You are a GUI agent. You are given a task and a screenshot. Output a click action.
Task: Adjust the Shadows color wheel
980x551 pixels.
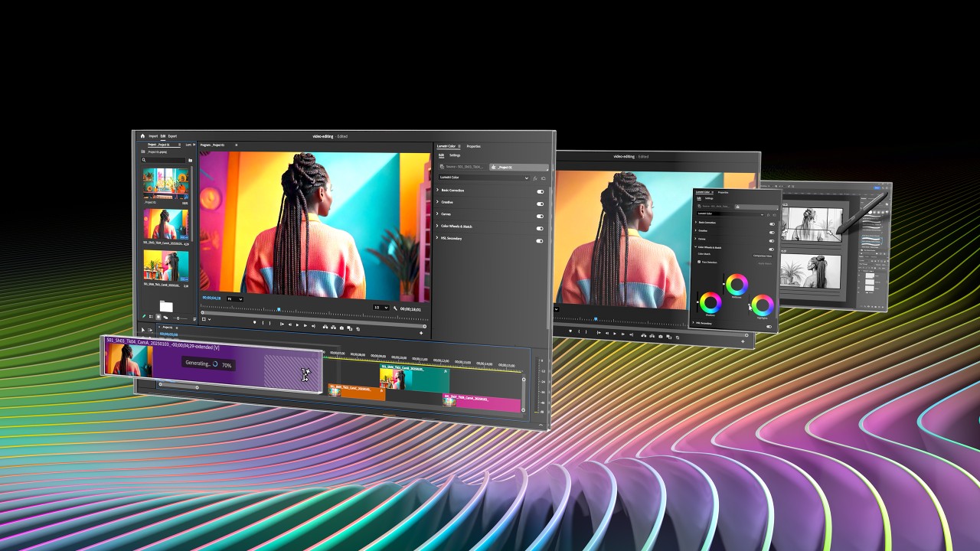coord(710,303)
